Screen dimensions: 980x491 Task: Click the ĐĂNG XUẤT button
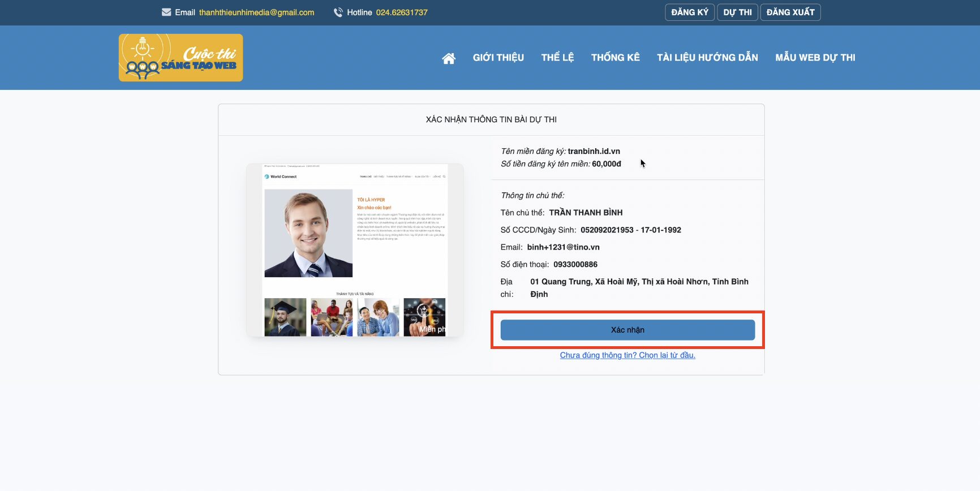790,12
